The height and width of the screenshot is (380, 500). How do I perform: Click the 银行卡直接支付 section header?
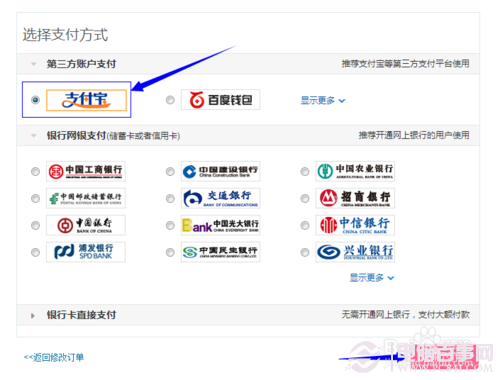tap(248, 315)
